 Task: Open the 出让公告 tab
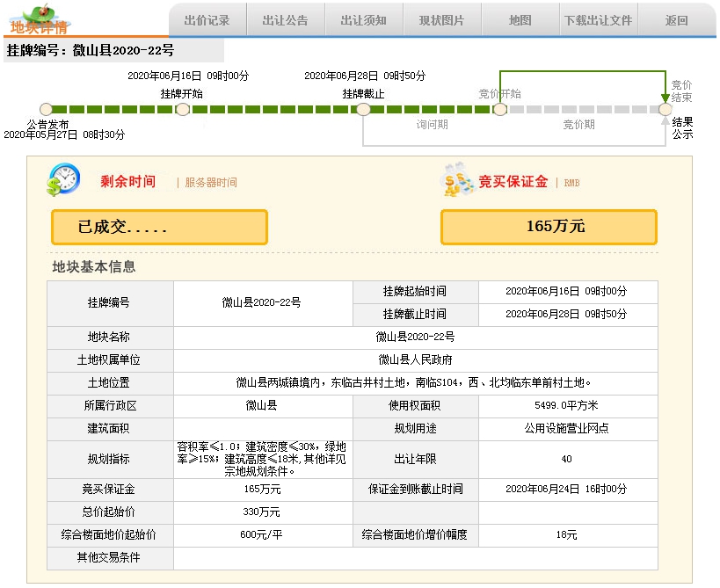[x=286, y=19]
